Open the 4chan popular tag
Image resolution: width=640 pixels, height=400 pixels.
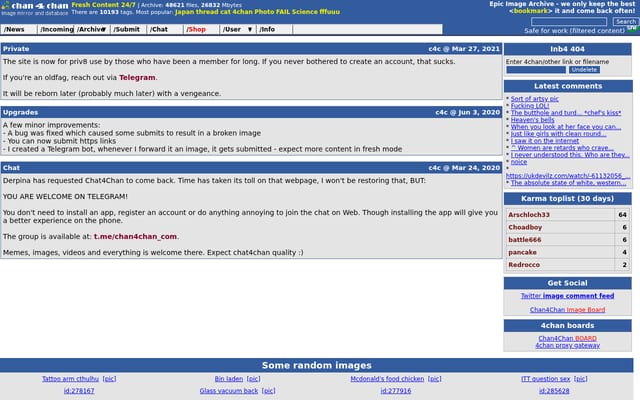pyautogui.click(x=242, y=12)
